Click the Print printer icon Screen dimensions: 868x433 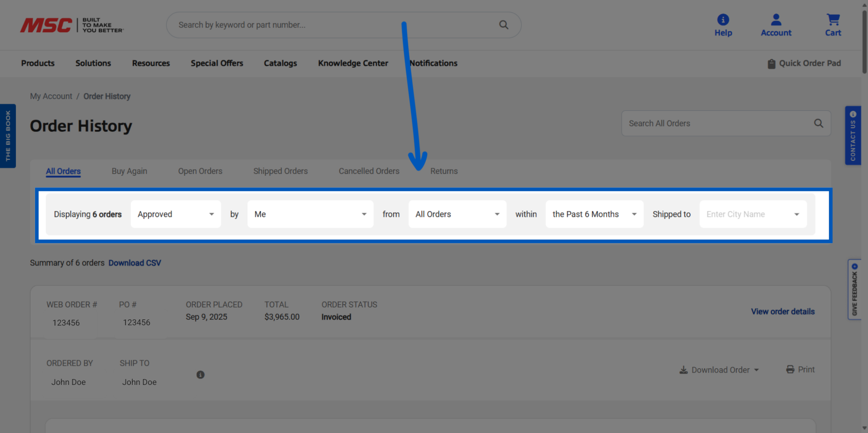point(790,369)
